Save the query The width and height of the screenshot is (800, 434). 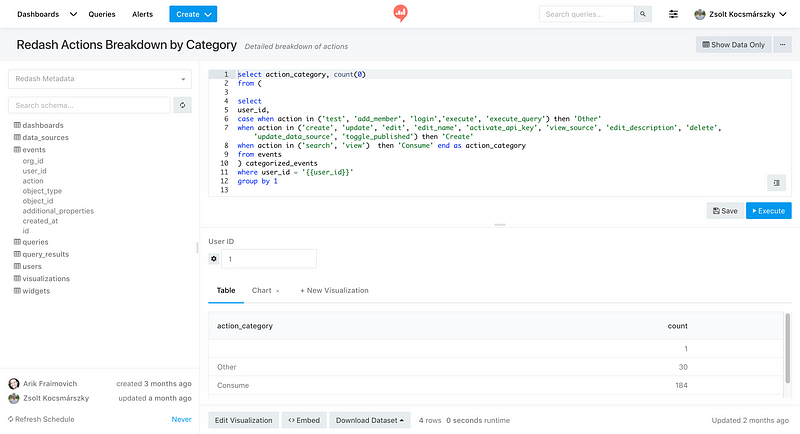point(725,211)
